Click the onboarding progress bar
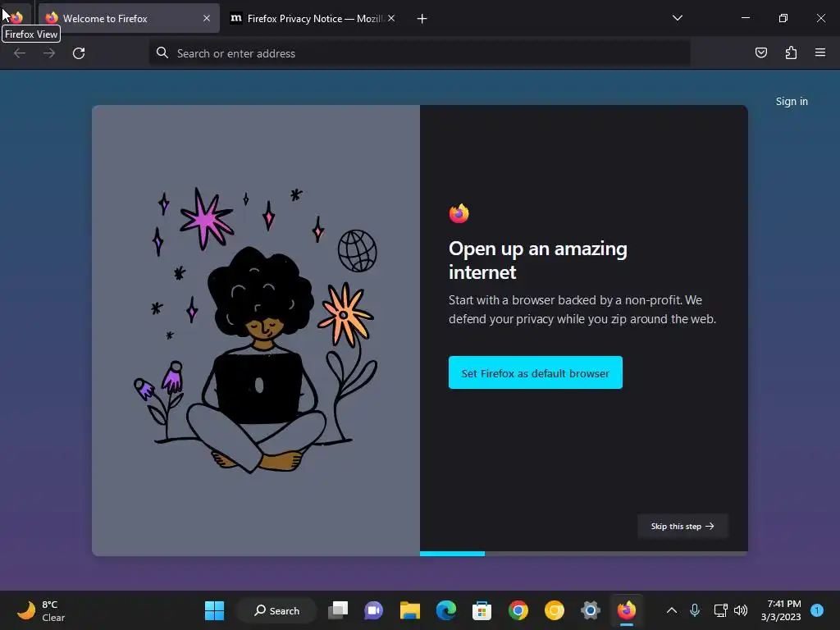 (584, 554)
